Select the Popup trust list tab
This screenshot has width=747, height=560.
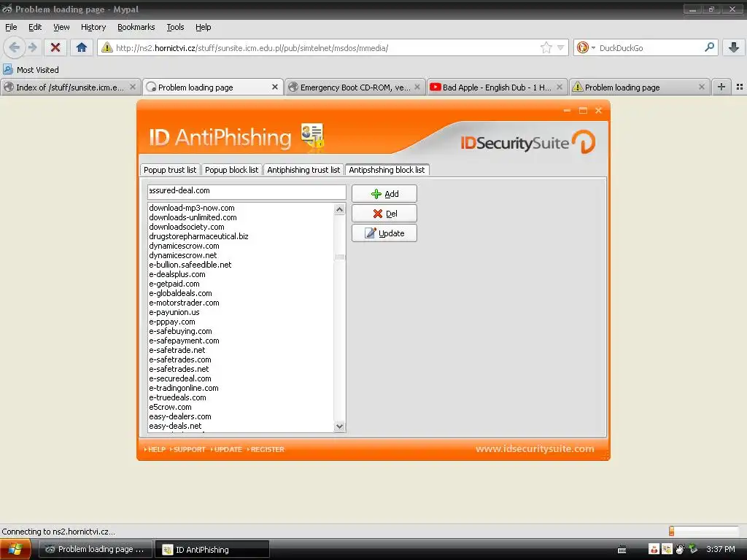pyautogui.click(x=169, y=170)
